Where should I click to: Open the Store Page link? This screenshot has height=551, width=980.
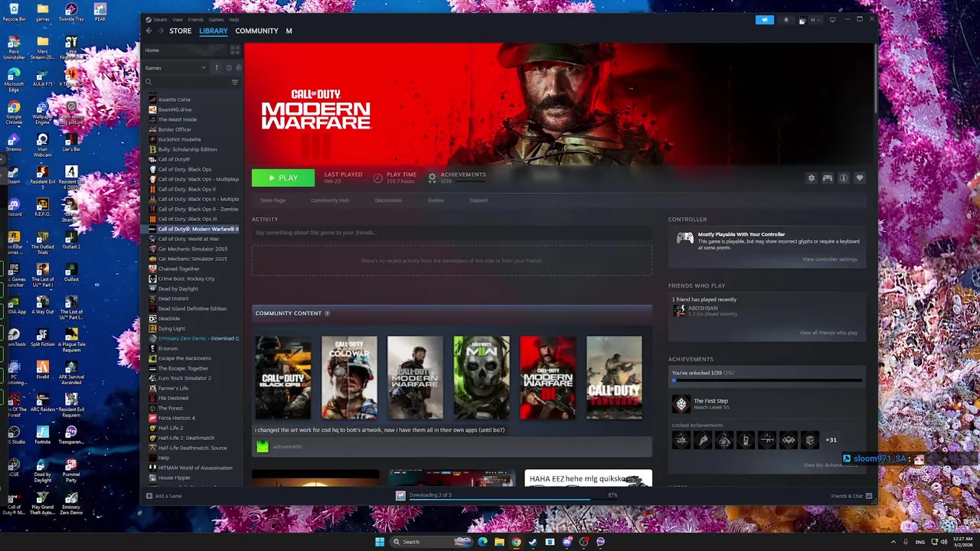click(x=273, y=201)
